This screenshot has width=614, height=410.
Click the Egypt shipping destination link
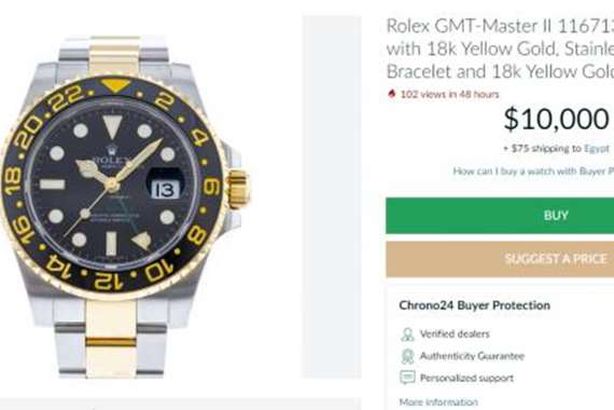594,148
